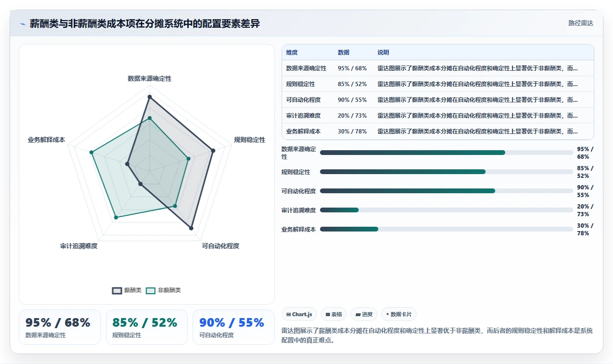Open the 90% / 55% data card
The image size is (613, 364).
click(234, 327)
